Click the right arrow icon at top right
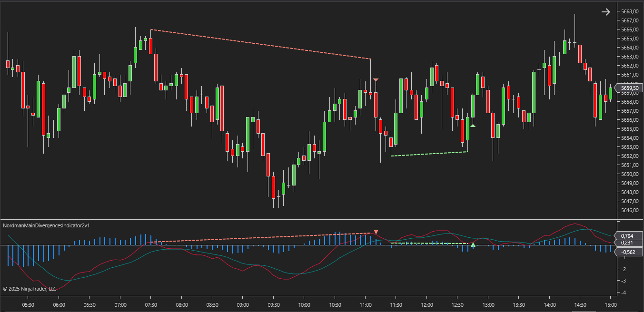The height and width of the screenshot is (312, 644). click(x=605, y=12)
